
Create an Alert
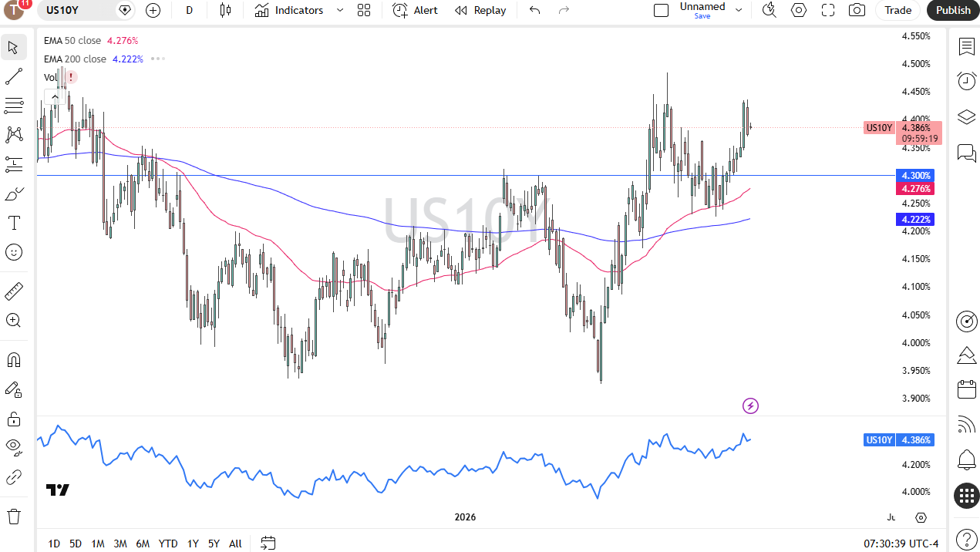415,10
